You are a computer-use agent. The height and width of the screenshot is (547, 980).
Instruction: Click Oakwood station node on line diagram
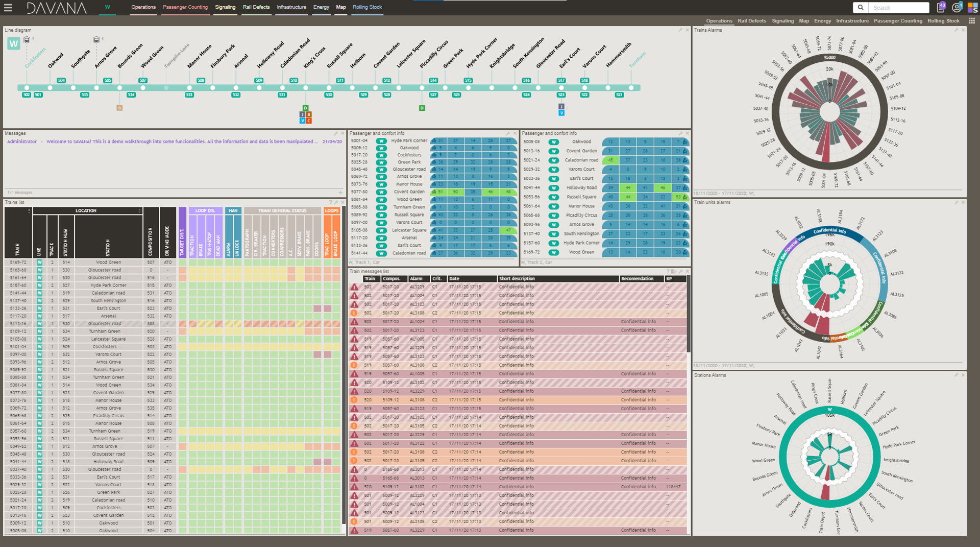[x=50, y=88]
